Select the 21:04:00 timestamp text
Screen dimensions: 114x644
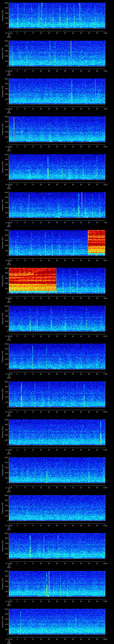point(9,147)
